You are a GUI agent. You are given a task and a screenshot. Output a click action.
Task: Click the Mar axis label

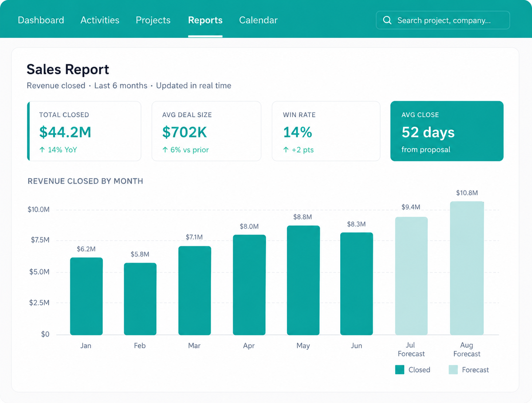pyautogui.click(x=194, y=345)
